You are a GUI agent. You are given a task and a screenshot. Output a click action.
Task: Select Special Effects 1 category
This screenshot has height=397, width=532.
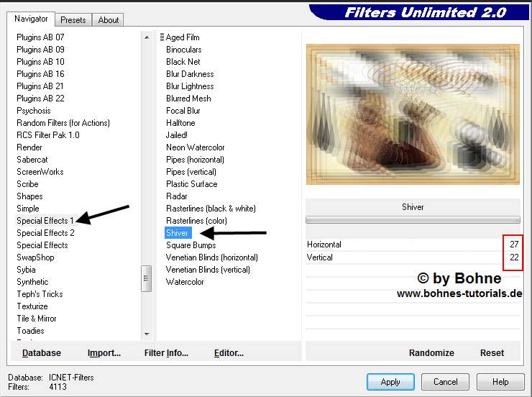[45, 221]
